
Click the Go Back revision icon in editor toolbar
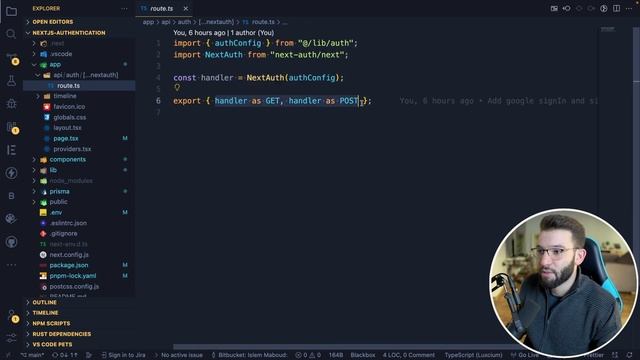click(x=567, y=9)
